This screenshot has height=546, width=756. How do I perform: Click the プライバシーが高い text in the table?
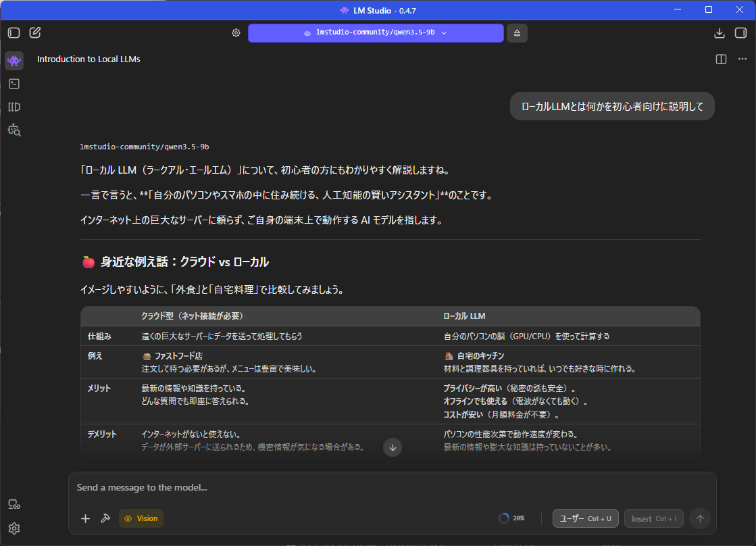tap(472, 389)
